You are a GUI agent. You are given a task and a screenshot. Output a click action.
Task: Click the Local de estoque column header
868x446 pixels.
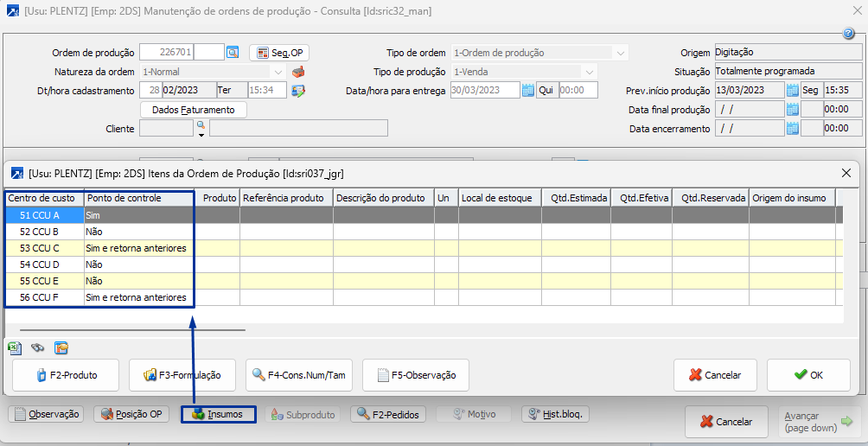(x=500, y=198)
